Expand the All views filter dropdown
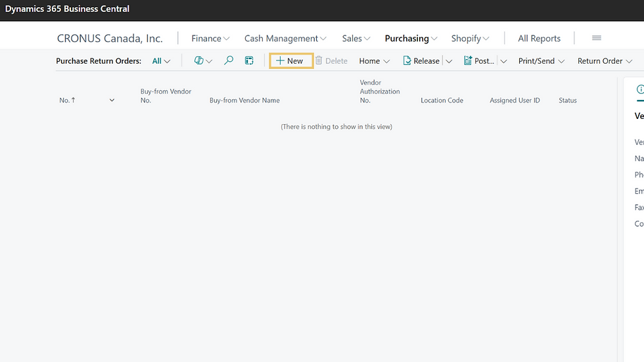The height and width of the screenshot is (362, 644). coord(161,60)
